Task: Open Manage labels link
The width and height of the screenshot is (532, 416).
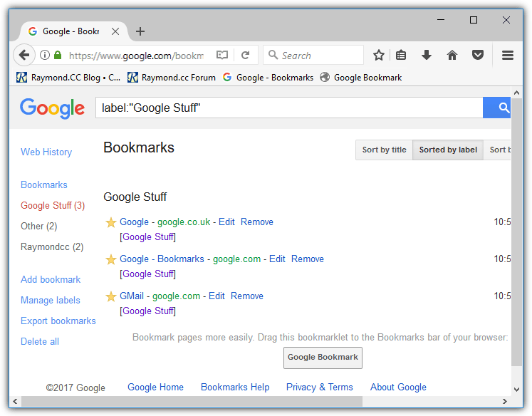Action: [x=51, y=301]
